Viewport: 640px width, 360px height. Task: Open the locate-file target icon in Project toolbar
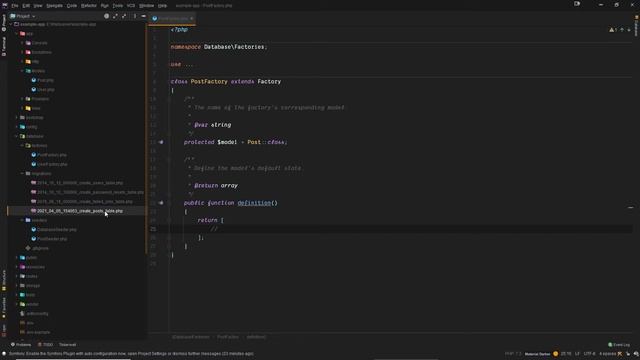pos(107,16)
